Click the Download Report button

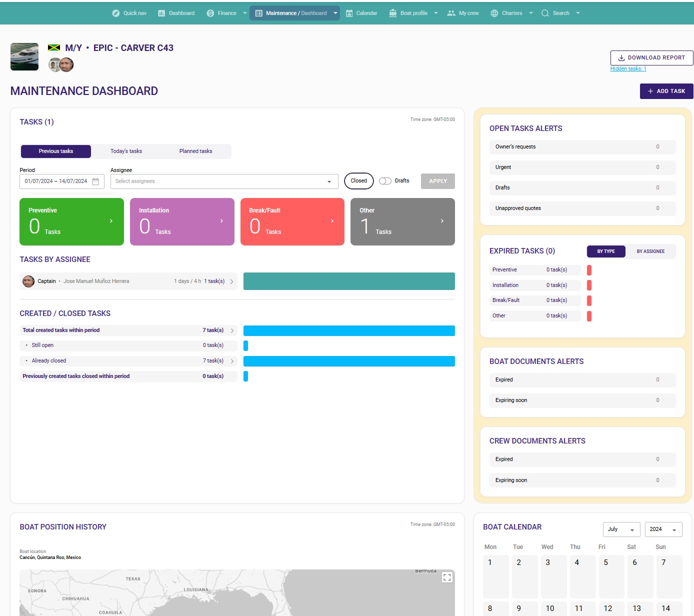click(651, 58)
